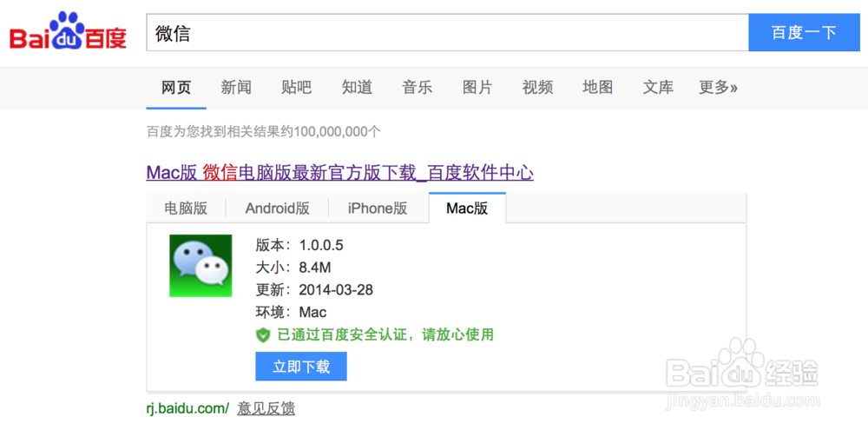
Task: Click the 意见反馈 feedback link
Action: pyautogui.click(x=266, y=409)
